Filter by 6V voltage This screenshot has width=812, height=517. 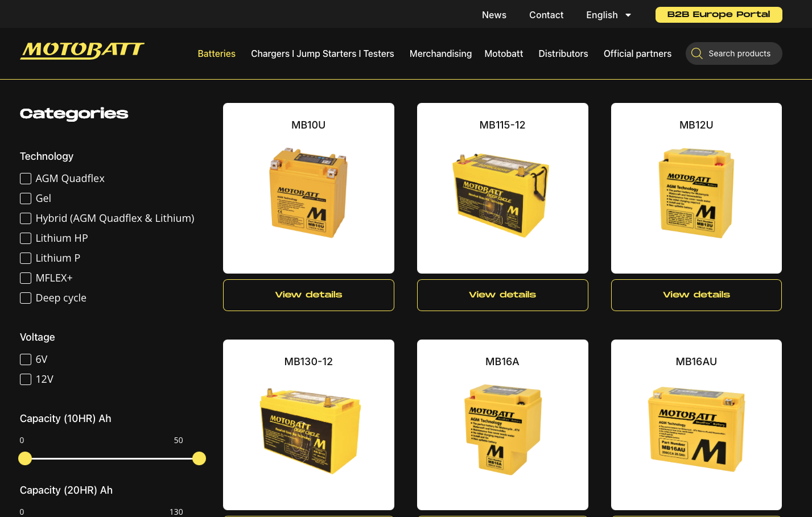(x=26, y=359)
